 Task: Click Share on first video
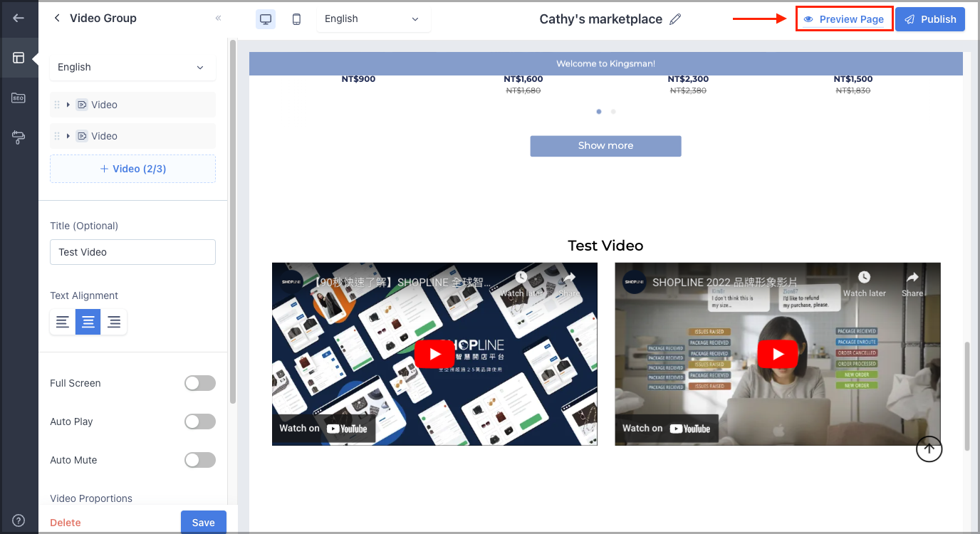coord(569,284)
